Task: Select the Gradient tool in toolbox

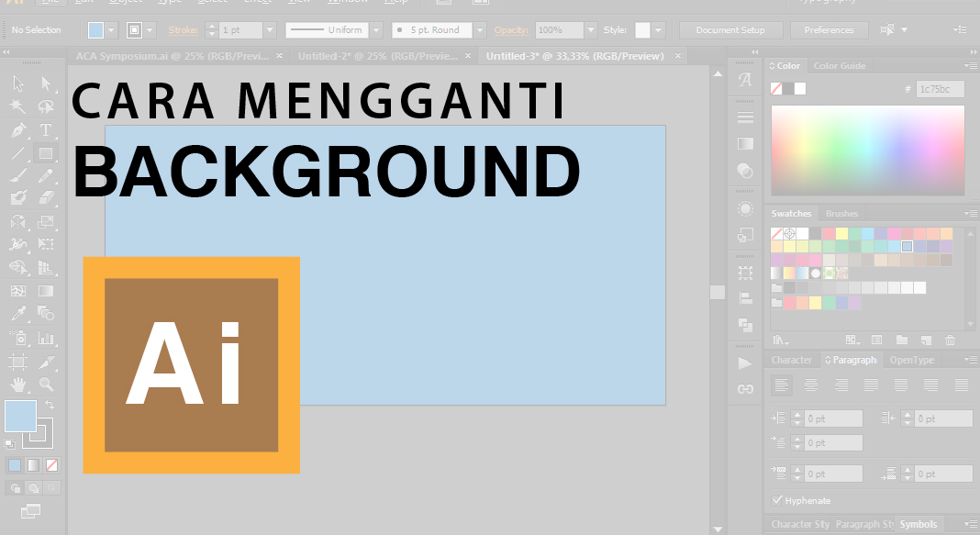Action: (46, 291)
